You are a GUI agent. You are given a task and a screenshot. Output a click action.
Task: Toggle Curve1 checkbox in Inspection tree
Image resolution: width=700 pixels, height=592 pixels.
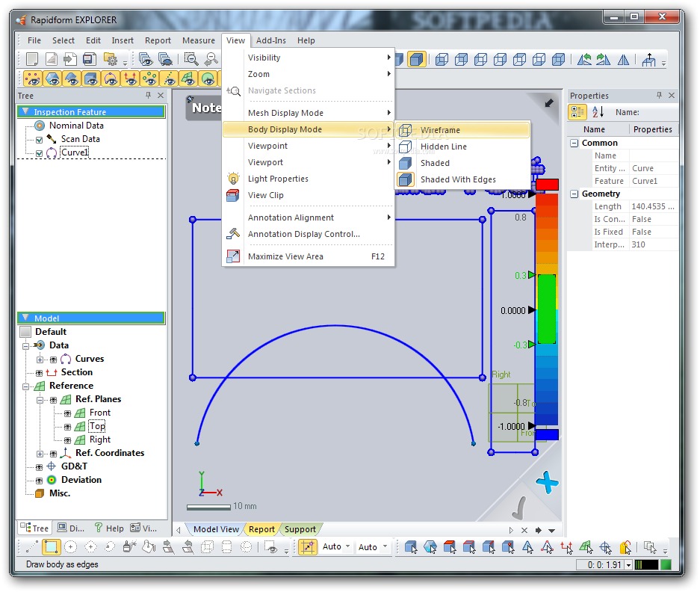pyautogui.click(x=40, y=153)
